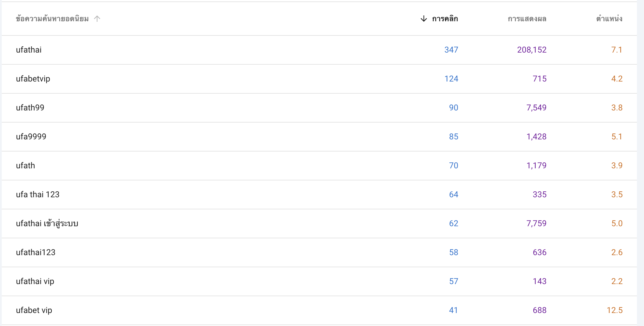This screenshot has width=644, height=326.
Task: Click the up arrow next to ข้อความค้นหายอดนิยม
Action: 97,19
